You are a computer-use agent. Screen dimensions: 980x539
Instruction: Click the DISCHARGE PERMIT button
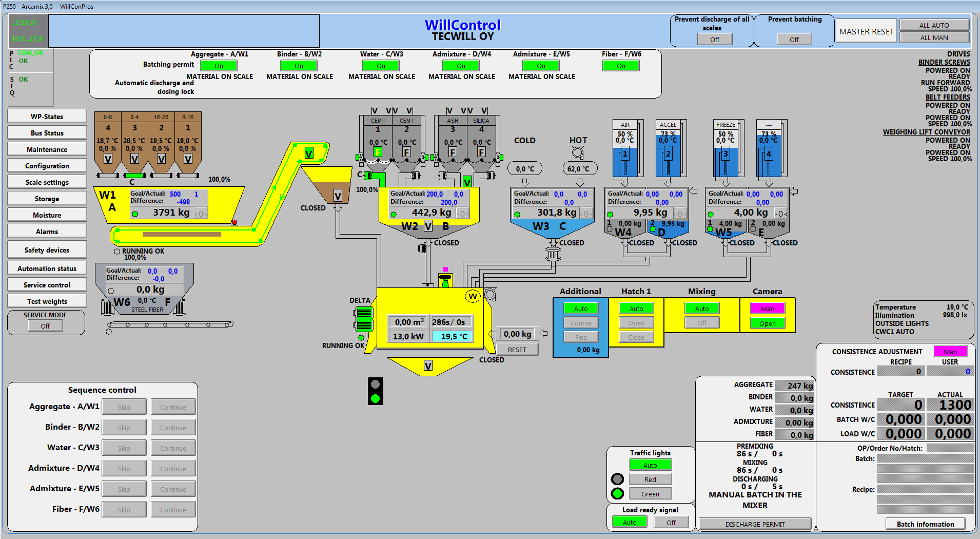coord(755,524)
